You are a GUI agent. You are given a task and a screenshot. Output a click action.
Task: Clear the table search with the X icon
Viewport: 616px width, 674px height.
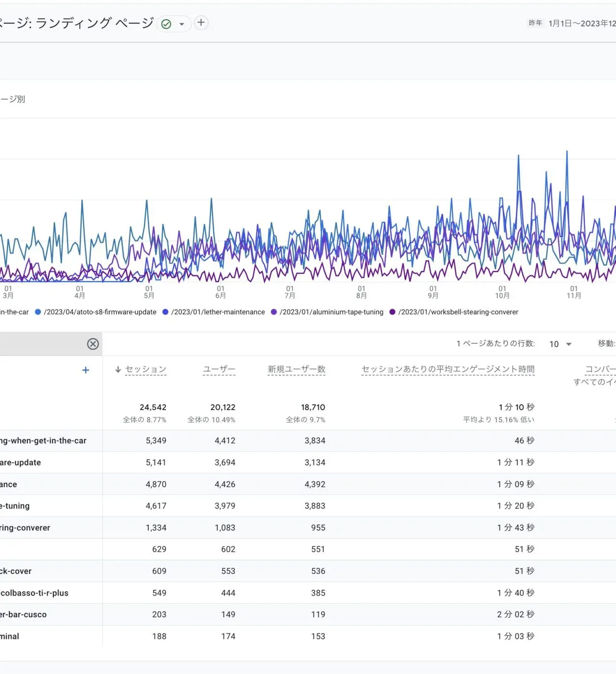[x=93, y=344]
